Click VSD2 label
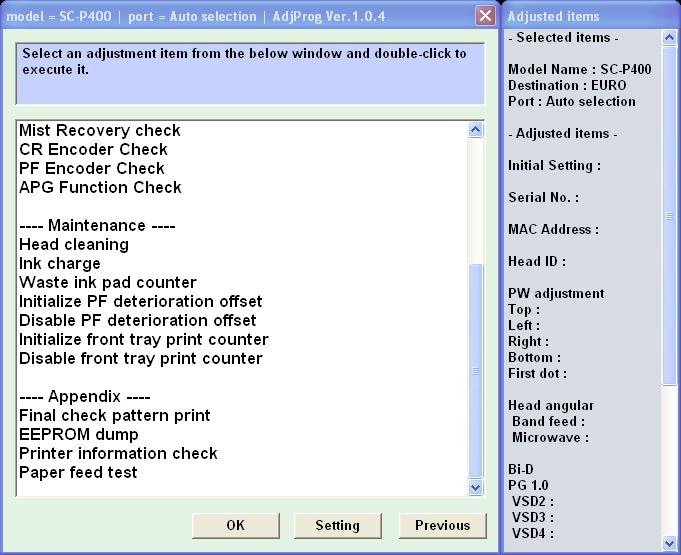Image resolution: width=681 pixels, height=555 pixels. point(533,502)
